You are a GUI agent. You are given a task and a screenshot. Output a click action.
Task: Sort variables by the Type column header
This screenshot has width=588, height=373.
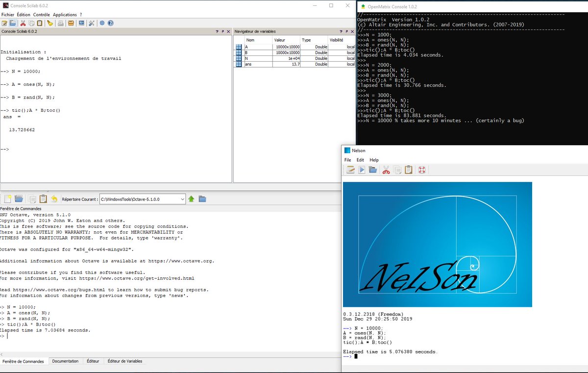point(314,40)
